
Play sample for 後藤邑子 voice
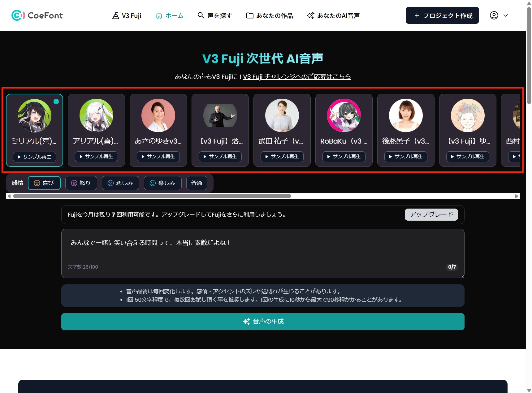click(x=406, y=157)
